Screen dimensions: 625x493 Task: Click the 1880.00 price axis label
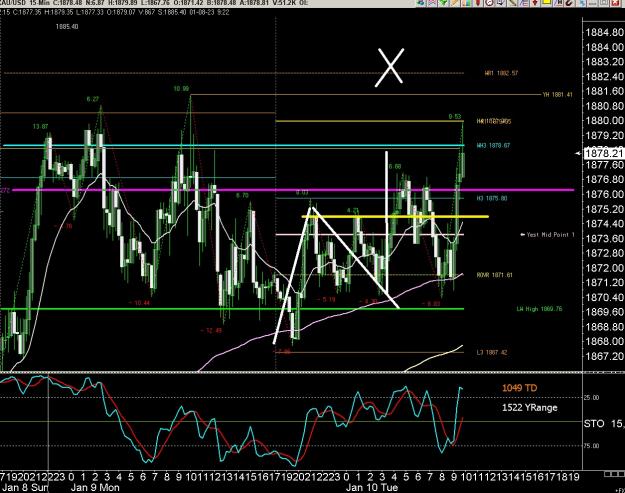(604, 120)
